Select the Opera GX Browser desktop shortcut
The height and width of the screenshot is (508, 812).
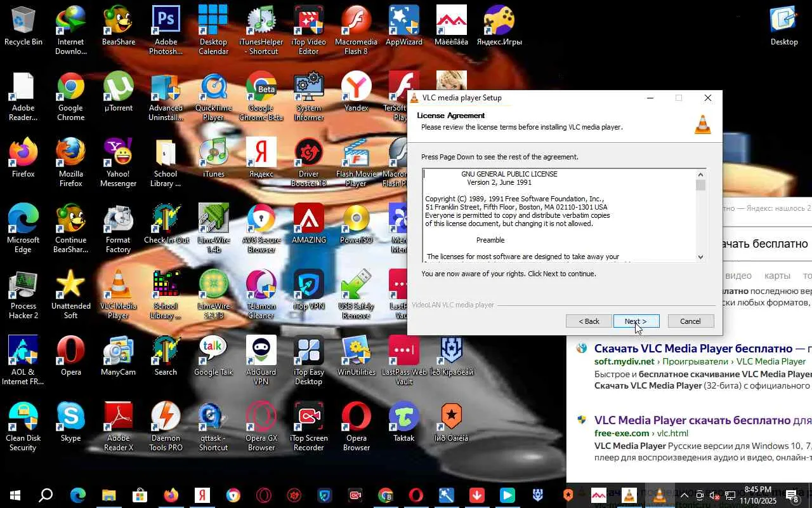coord(261,427)
